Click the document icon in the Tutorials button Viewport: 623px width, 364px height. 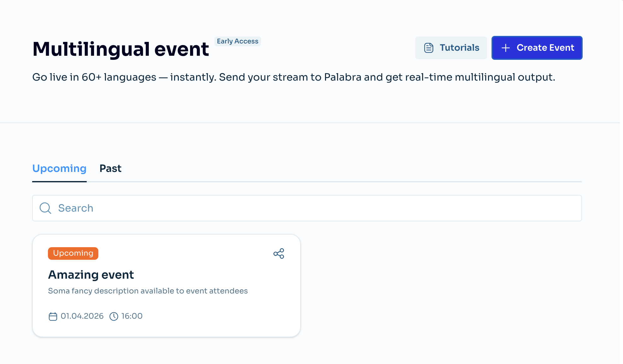coord(428,48)
